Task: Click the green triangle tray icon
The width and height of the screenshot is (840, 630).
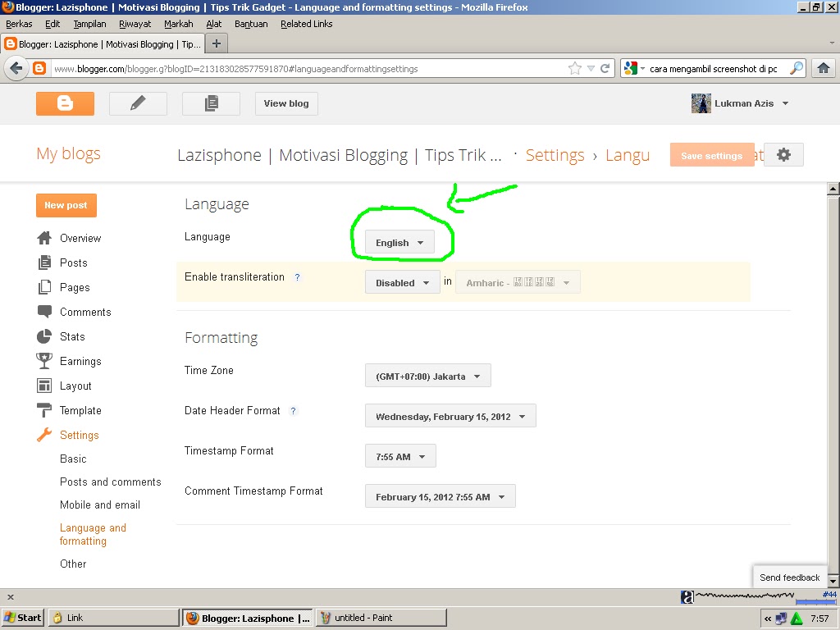Action: 797,619
